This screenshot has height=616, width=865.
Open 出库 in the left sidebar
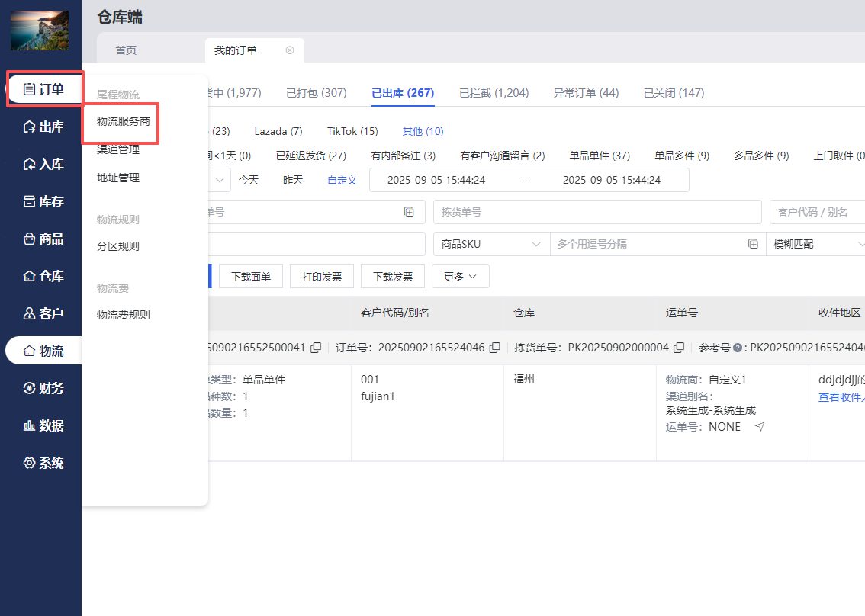(43, 127)
